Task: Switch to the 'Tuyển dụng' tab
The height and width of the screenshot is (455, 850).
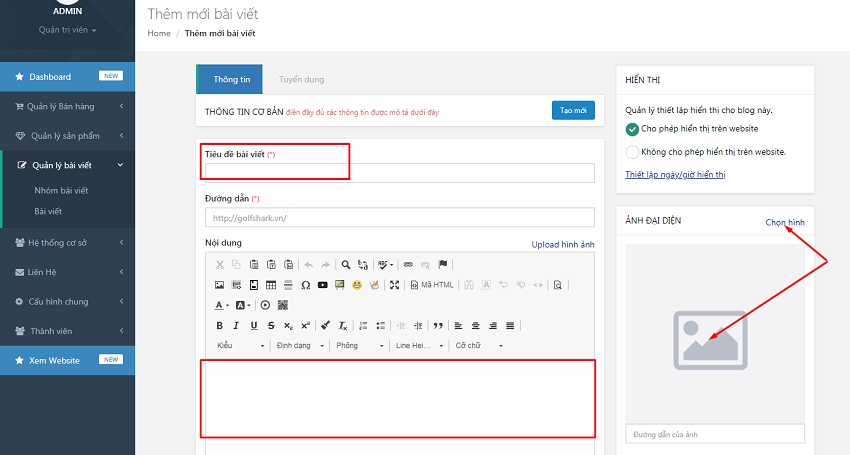Action: tap(301, 79)
